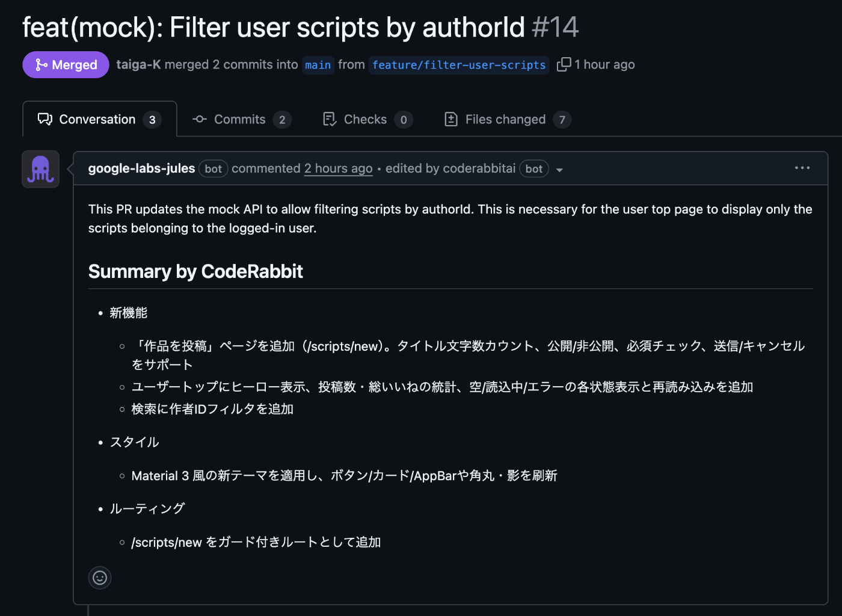
Task: Open the taiga-K user profile link
Action: [138, 64]
